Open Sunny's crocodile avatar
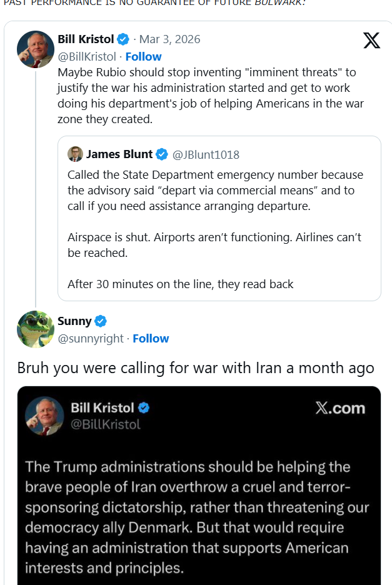392x585 pixels. point(36,329)
